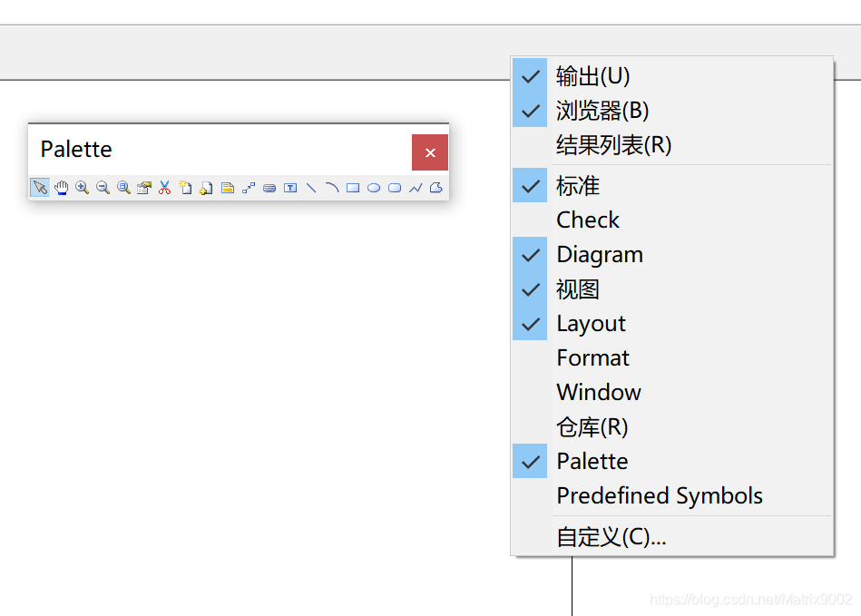Select the yellow Note tool
The height and width of the screenshot is (616, 861).
228,188
